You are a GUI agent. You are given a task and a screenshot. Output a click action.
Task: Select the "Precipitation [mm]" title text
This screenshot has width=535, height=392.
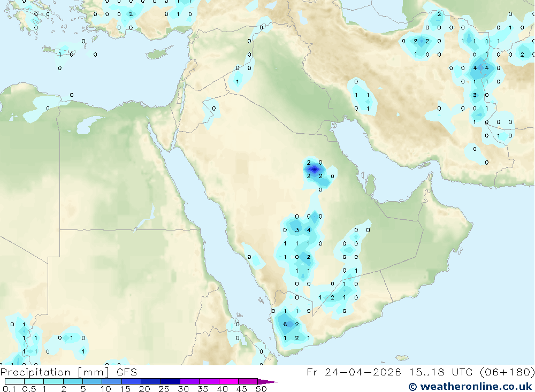[55, 372]
